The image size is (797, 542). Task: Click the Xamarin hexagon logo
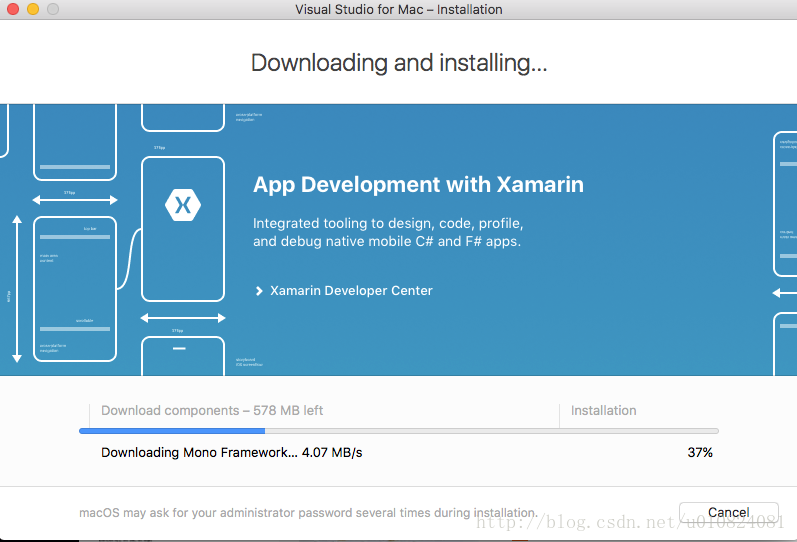tap(183, 205)
